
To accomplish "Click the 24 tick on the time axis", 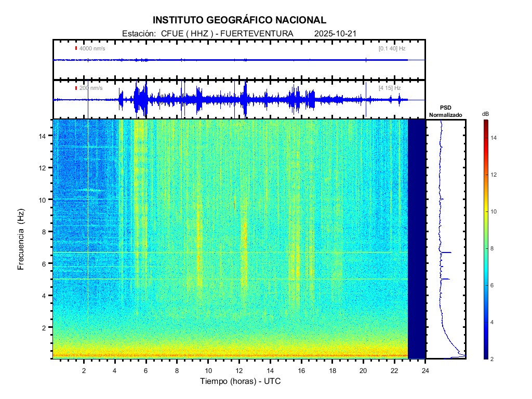I will [x=425, y=370].
